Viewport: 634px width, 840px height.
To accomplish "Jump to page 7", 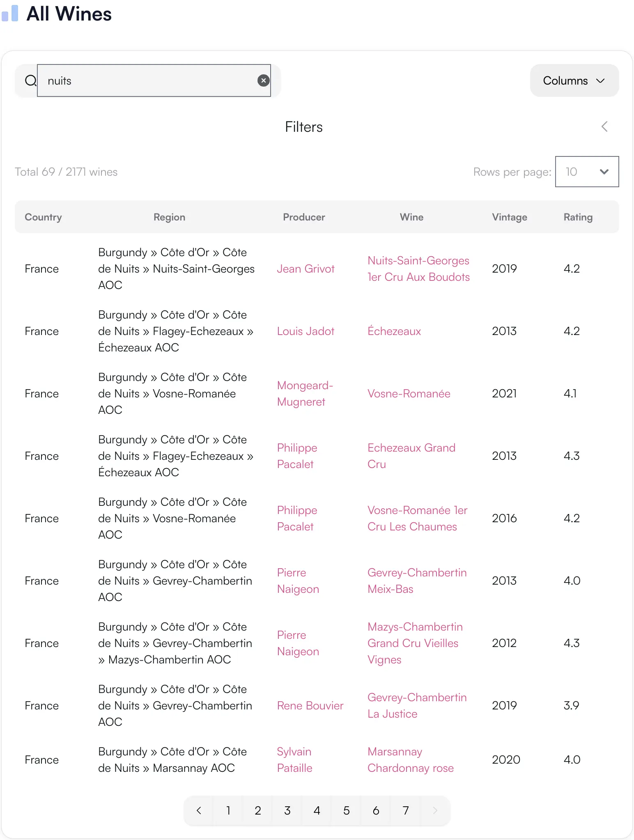I will pos(405,810).
